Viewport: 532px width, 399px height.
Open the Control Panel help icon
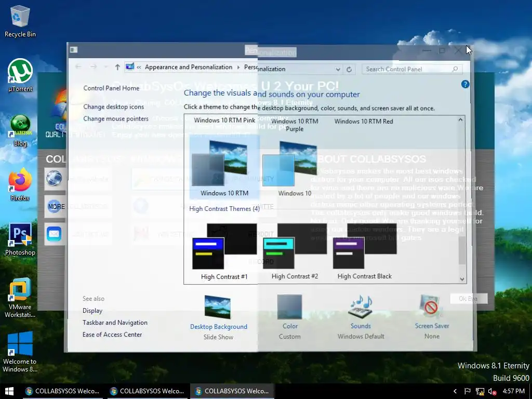[x=465, y=84]
